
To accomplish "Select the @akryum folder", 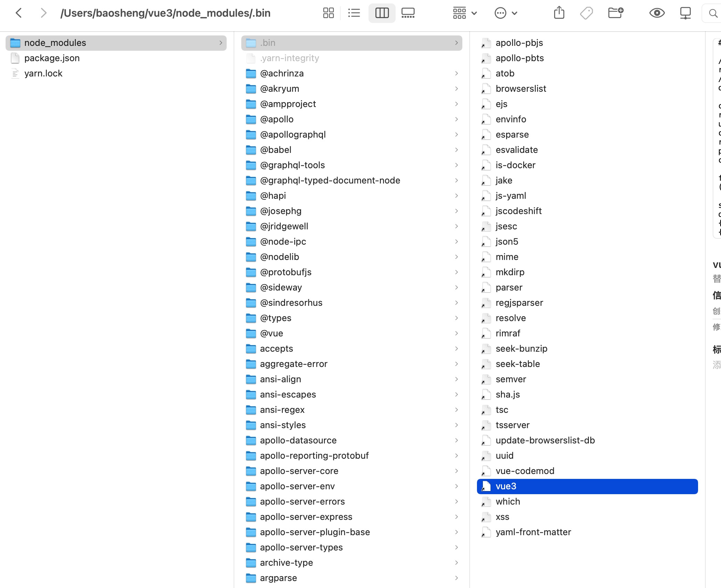I will click(351, 89).
